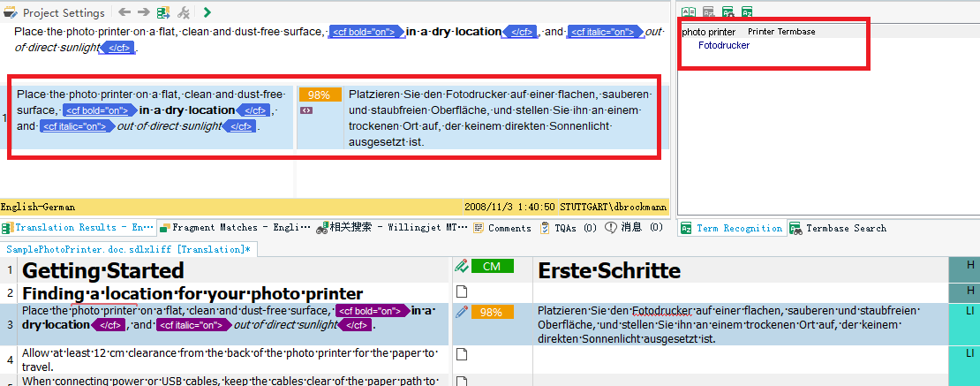Image resolution: width=980 pixels, height=386 pixels.
Task: Click the green chevron arrow icon
Action: tap(207, 12)
